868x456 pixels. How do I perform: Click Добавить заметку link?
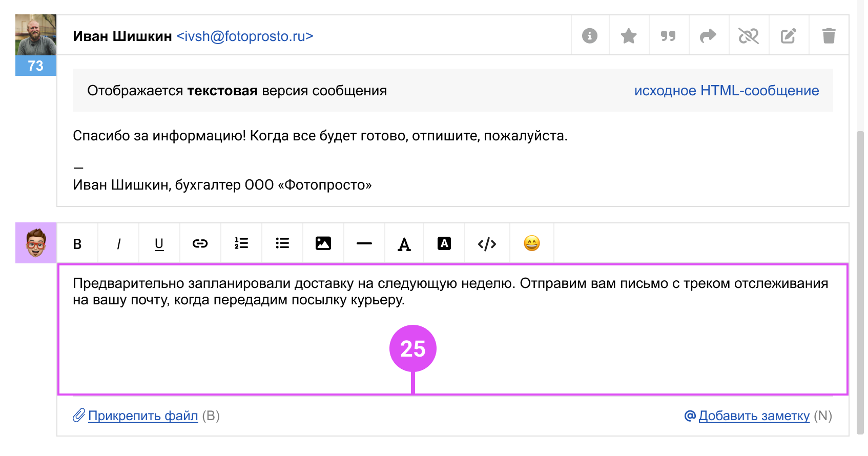754,416
